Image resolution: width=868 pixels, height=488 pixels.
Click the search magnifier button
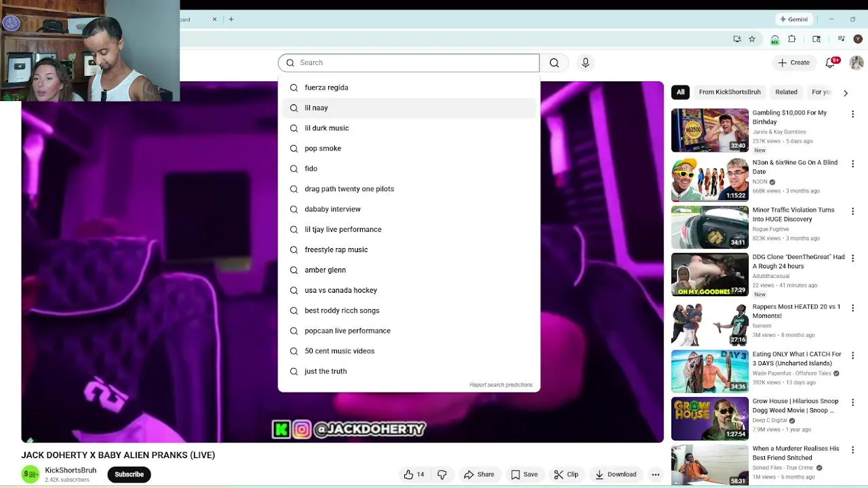tap(554, 62)
